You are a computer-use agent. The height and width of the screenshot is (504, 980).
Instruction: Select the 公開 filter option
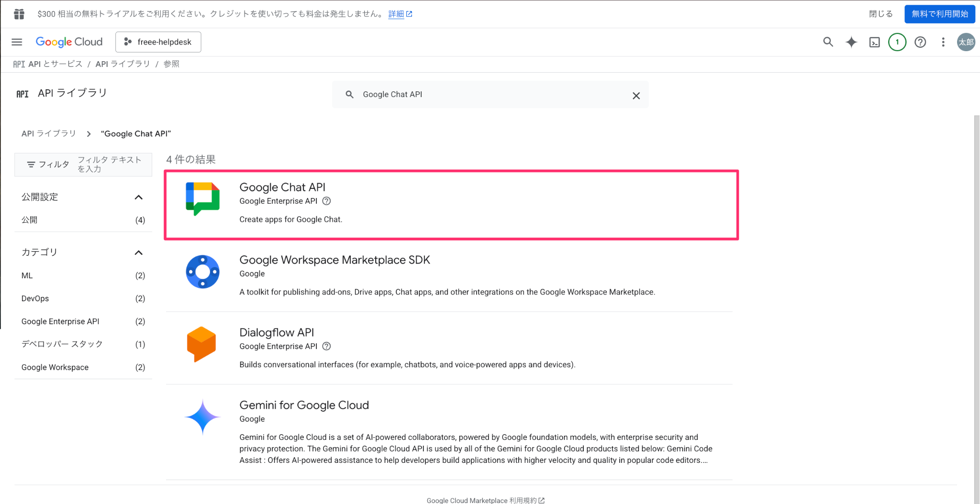[83, 220]
